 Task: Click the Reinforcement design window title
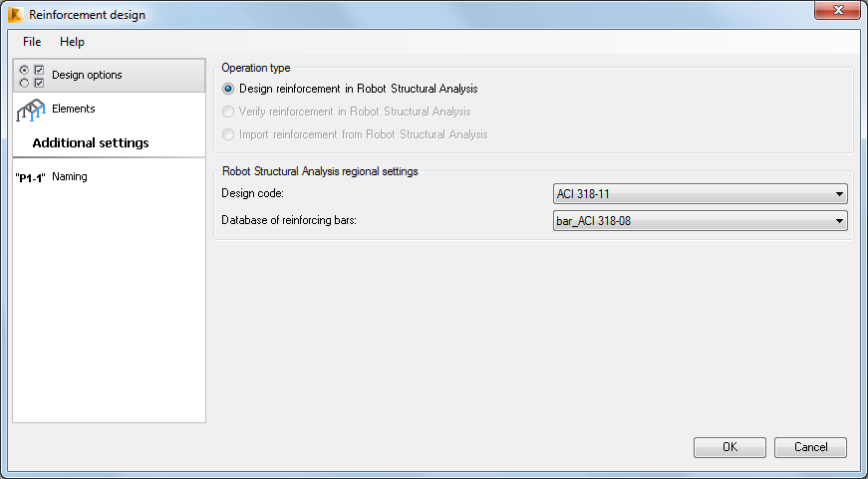(87, 15)
